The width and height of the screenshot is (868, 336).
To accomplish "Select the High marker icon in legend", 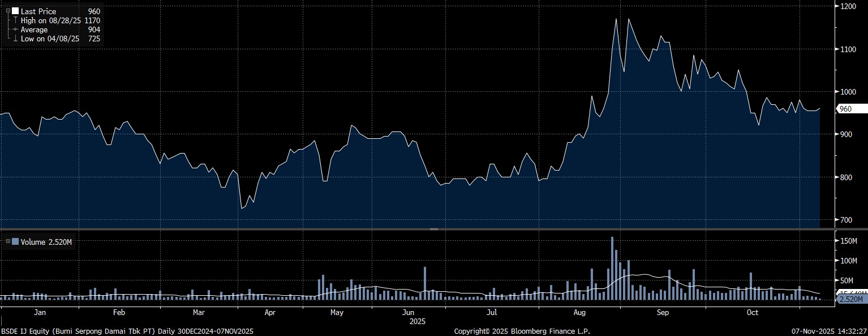I will coord(15,20).
